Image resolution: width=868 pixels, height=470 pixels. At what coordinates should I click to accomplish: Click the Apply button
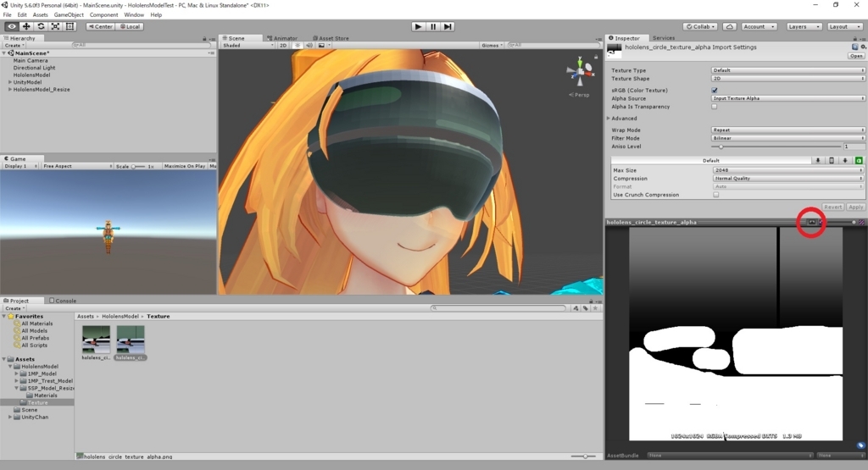point(855,207)
